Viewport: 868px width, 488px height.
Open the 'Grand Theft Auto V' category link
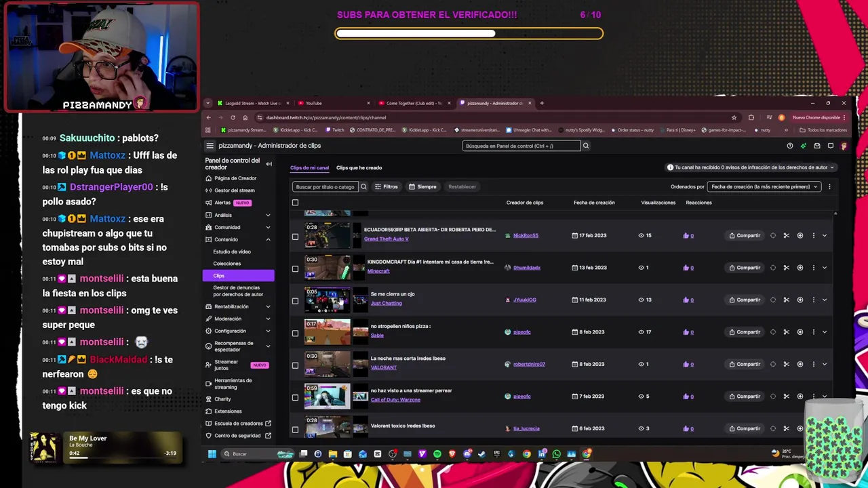(x=386, y=239)
